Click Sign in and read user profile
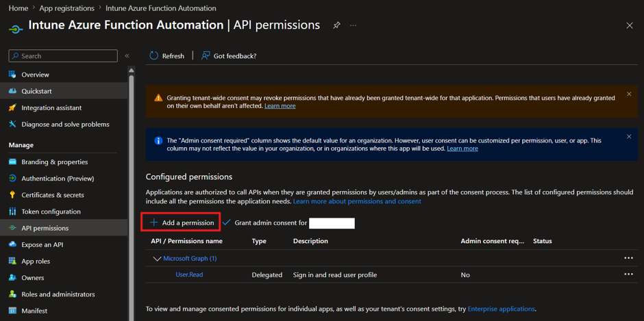The width and height of the screenshot is (644, 321). [335, 274]
